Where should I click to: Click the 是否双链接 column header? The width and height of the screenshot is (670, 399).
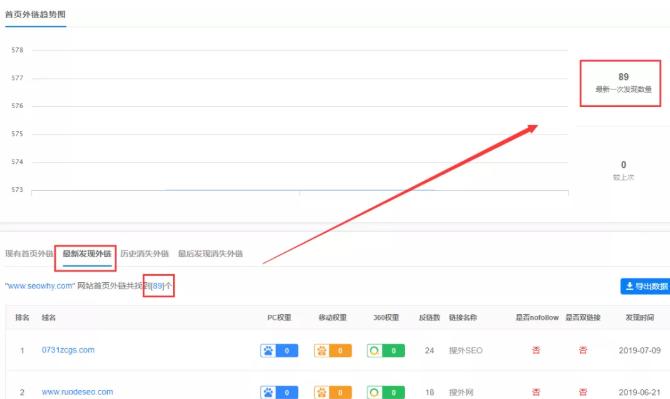[x=583, y=317]
